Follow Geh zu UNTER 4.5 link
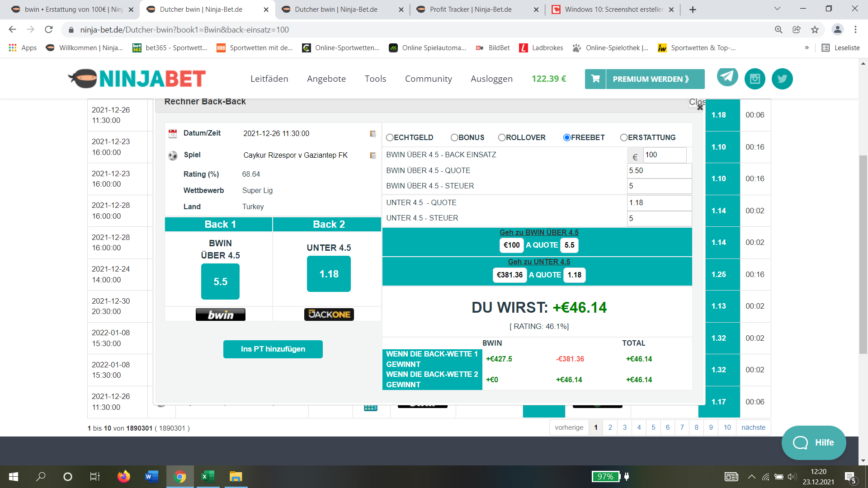The width and height of the screenshot is (868, 488). click(539, 262)
